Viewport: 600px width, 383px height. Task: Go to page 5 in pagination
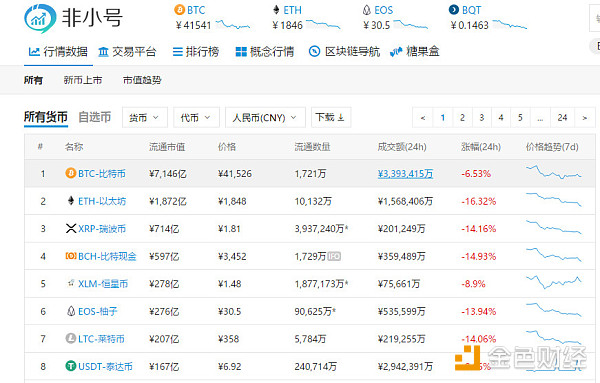pyautogui.click(x=520, y=118)
